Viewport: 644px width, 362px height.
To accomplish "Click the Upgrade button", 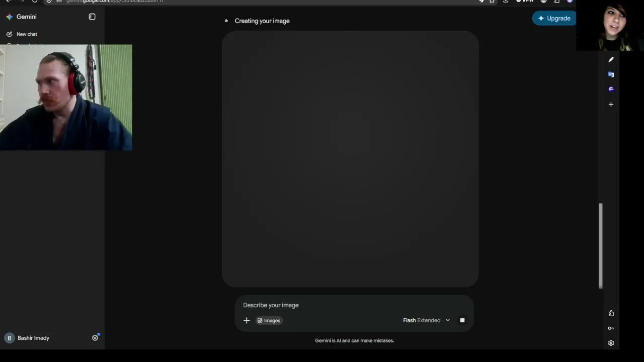I will tap(554, 18).
